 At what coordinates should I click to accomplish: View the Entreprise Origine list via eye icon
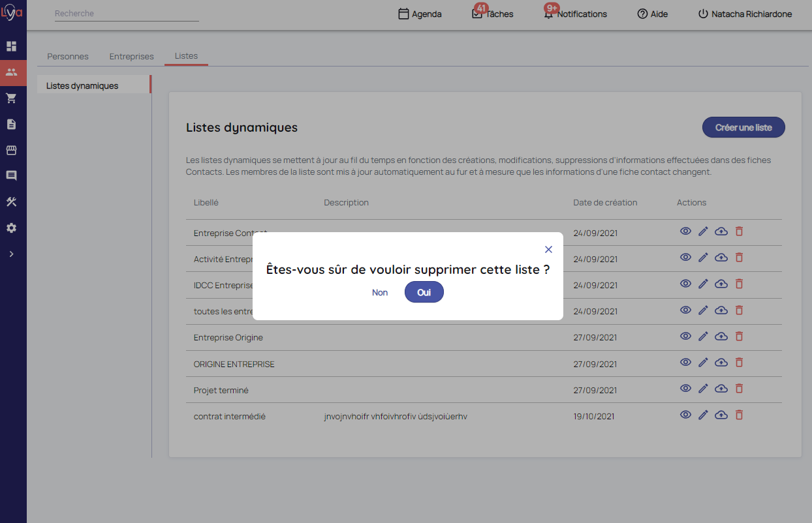pos(685,336)
